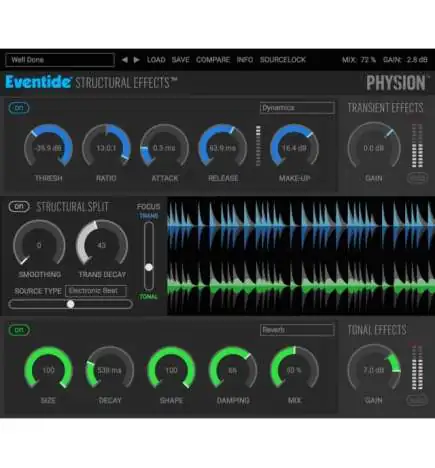This screenshot has height=468, width=435.
Task: Click the RATIO knob showing 13.0:1
Action: point(106,146)
